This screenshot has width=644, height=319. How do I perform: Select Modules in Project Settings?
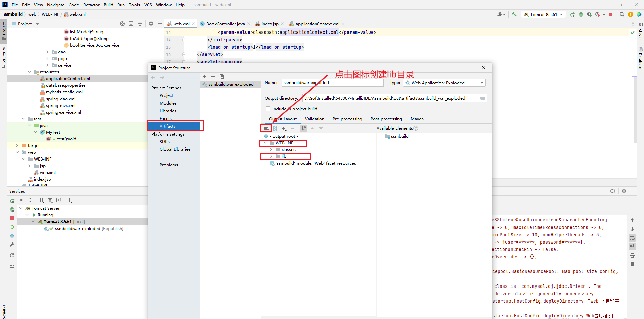pyautogui.click(x=168, y=103)
